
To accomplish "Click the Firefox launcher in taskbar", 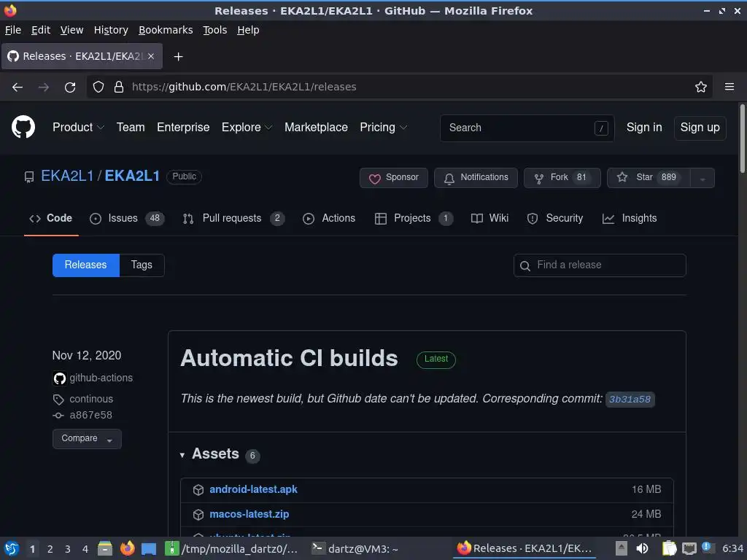I will tap(127, 549).
